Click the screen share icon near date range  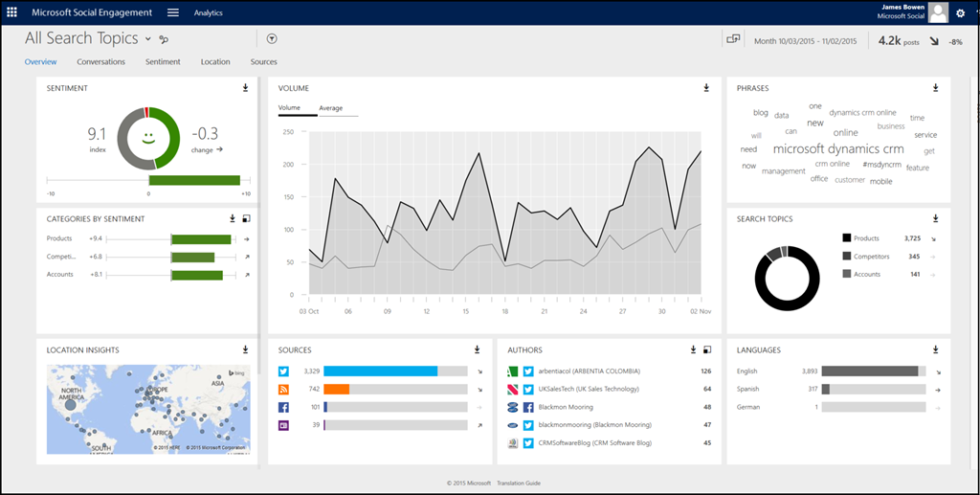click(733, 38)
